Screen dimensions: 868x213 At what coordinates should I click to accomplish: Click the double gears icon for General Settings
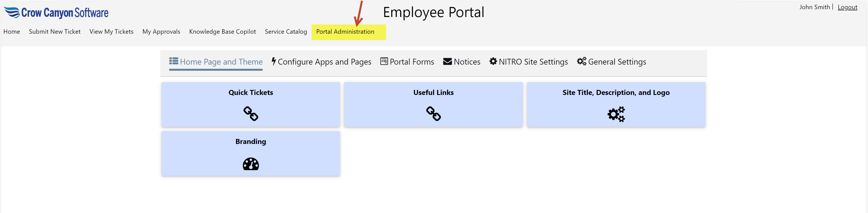coord(581,61)
